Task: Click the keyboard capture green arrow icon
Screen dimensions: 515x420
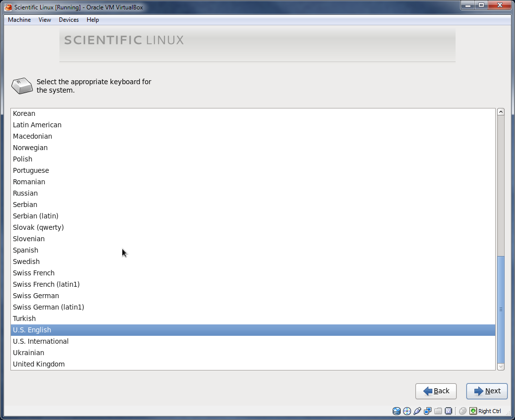Action: click(473, 411)
